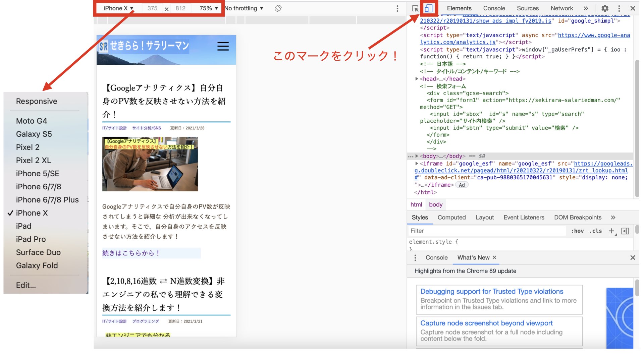Switch to the Elements tab
The height and width of the screenshot is (362, 644).
459,8
